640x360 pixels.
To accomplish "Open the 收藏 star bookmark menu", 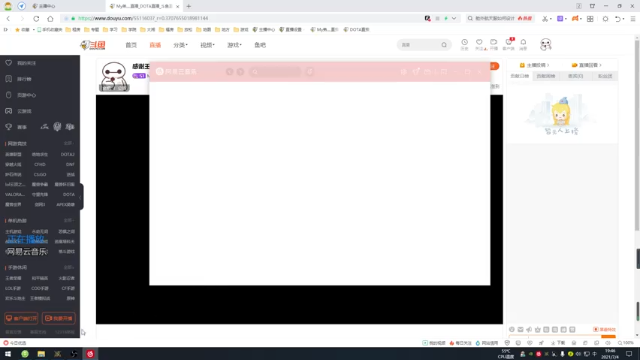I will pyautogui.click(x=22, y=29).
